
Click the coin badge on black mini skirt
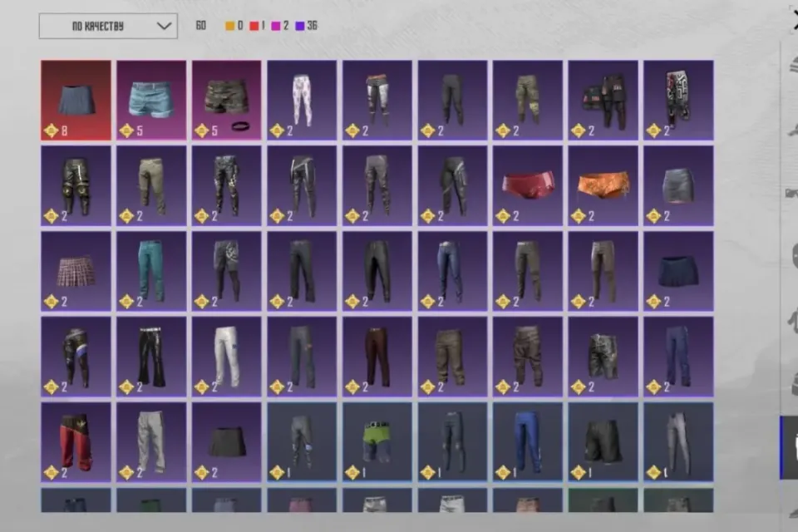201,473
